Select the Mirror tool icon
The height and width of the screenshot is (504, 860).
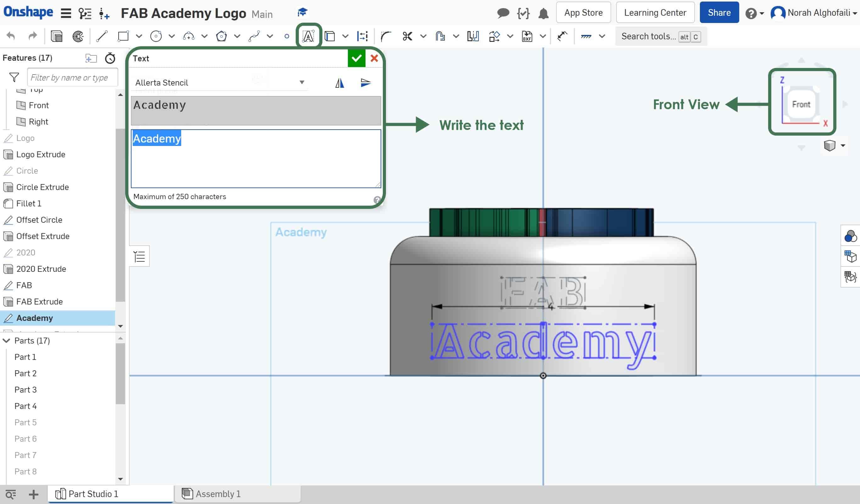[473, 36]
